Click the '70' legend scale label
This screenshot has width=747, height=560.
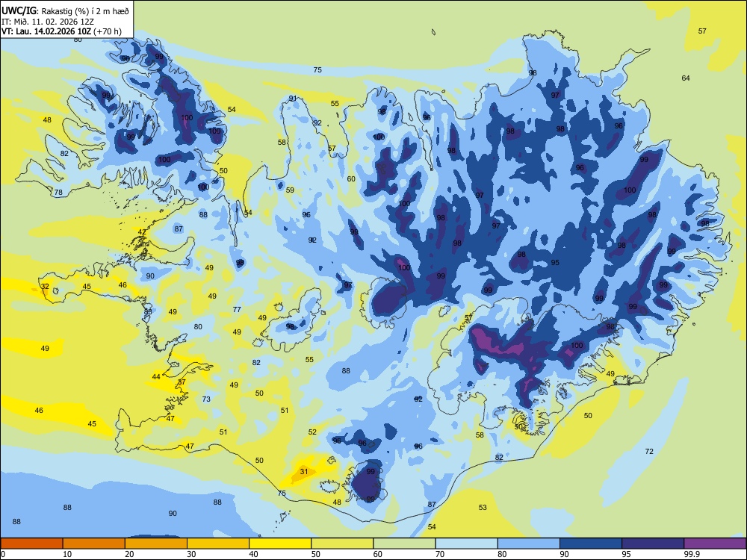coord(440,554)
